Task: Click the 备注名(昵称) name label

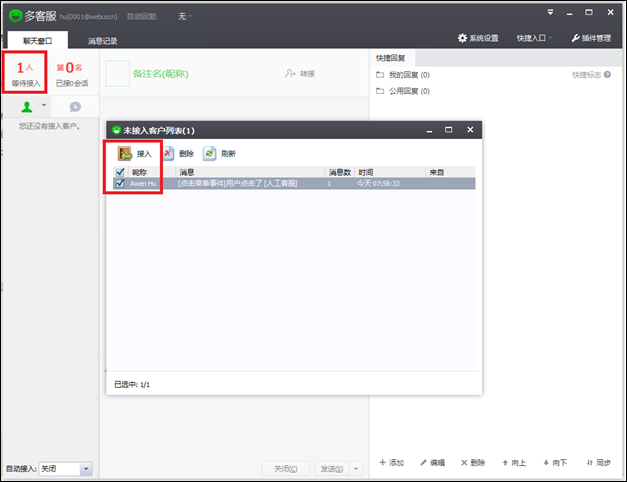Action: point(160,74)
